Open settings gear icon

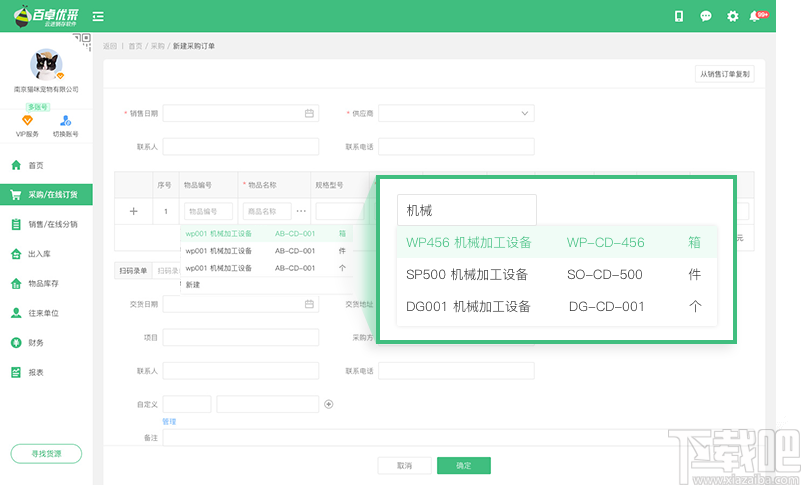pos(733,16)
